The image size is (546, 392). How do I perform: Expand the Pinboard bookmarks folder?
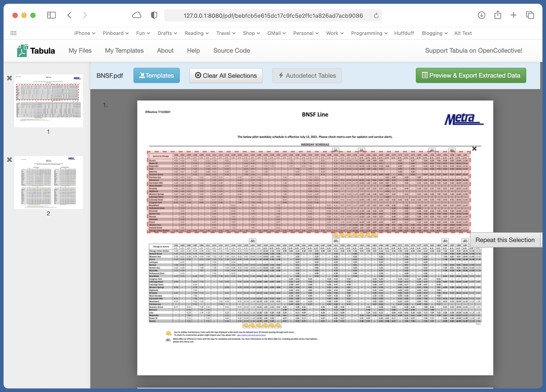[x=116, y=33]
